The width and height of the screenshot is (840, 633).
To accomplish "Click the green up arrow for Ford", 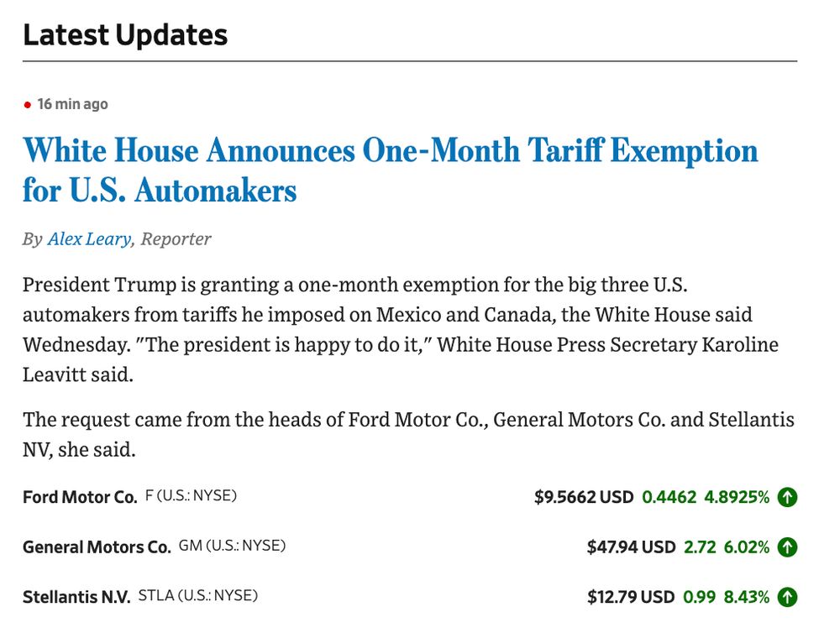I will [787, 497].
